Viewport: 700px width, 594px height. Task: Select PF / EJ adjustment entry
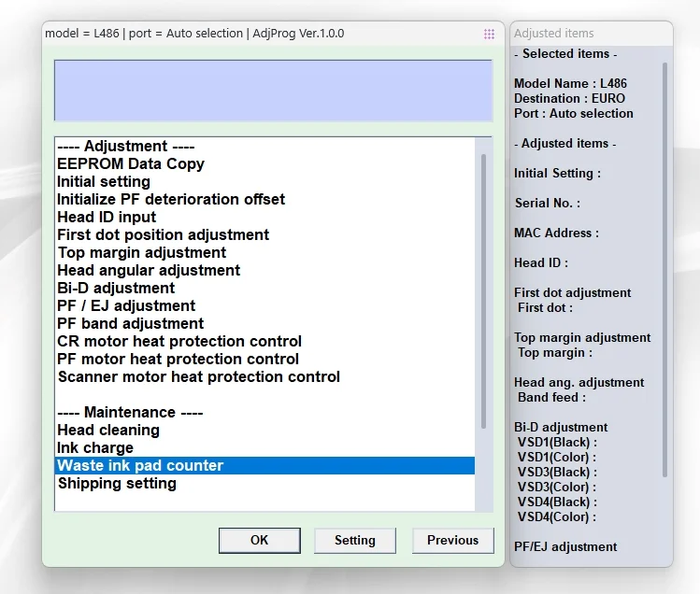click(x=264, y=305)
